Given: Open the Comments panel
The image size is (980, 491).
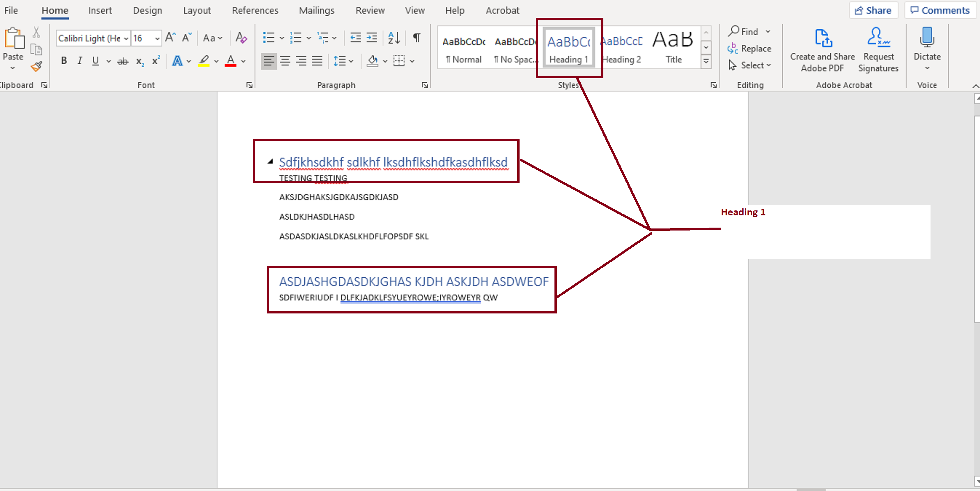Looking at the screenshot, I should pos(940,10).
